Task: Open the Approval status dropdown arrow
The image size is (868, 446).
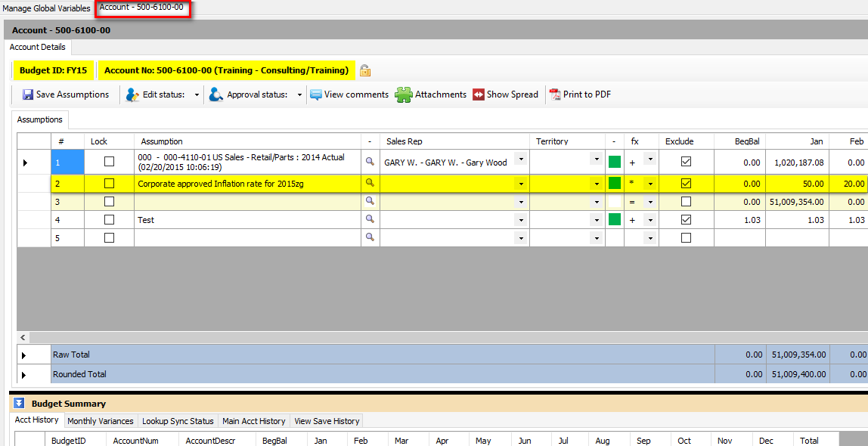Action: pos(299,95)
